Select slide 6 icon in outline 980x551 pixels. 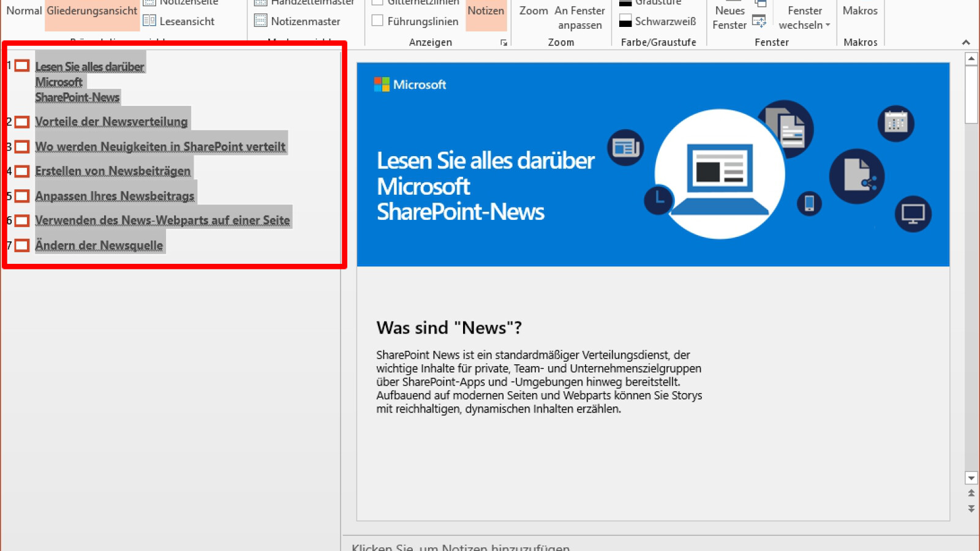click(x=22, y=220)
